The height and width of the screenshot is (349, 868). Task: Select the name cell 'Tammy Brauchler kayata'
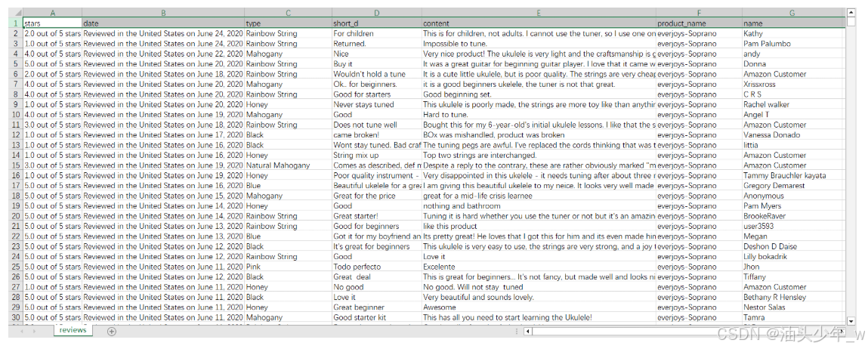(x=794, y=175)
